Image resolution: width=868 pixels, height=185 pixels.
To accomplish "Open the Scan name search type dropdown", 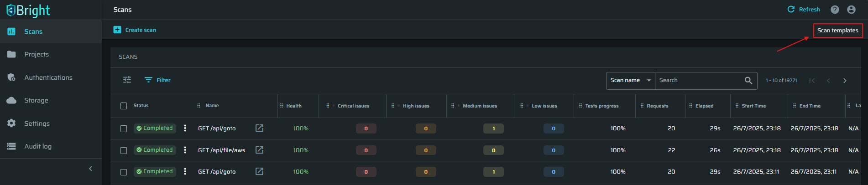I will [x=631, y=80].
